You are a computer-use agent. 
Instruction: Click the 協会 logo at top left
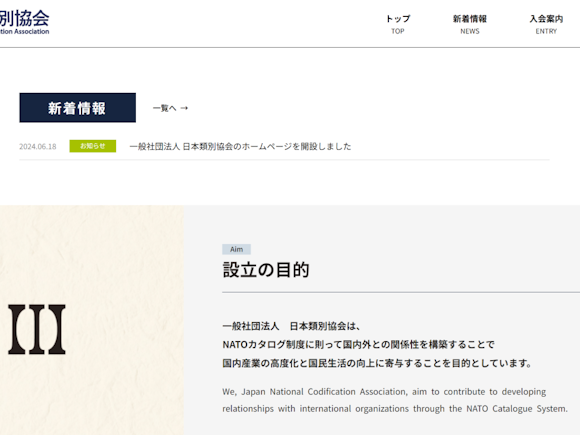click(24, 22)
